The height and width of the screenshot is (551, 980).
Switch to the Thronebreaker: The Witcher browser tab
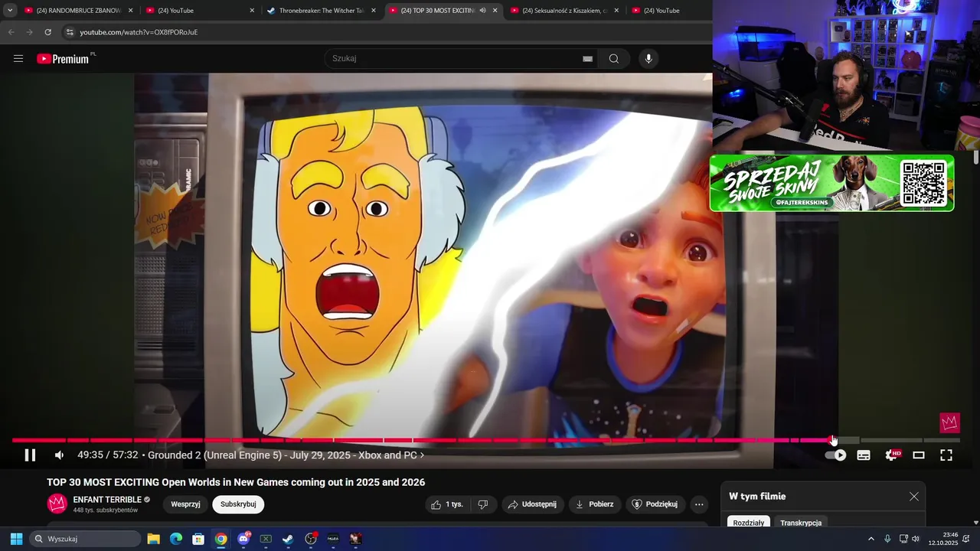point(321,11)
